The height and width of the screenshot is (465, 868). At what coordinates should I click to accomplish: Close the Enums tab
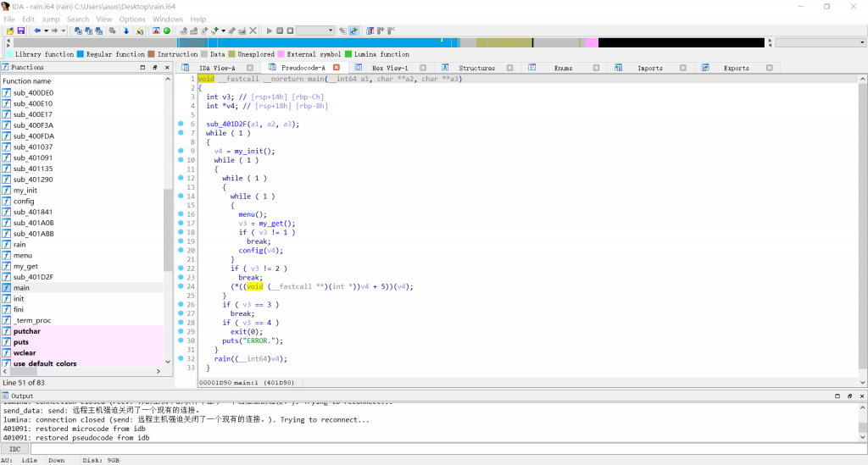596,68
